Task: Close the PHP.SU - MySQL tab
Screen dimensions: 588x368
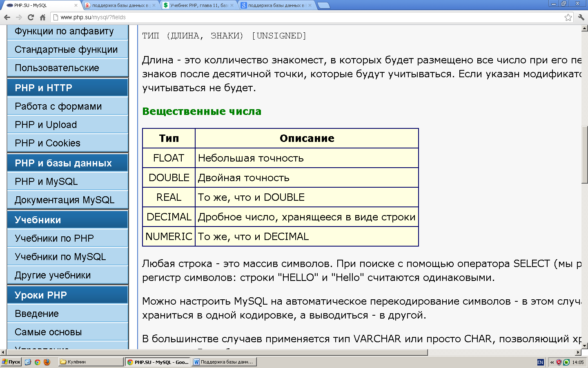Action: pos(76,5)
